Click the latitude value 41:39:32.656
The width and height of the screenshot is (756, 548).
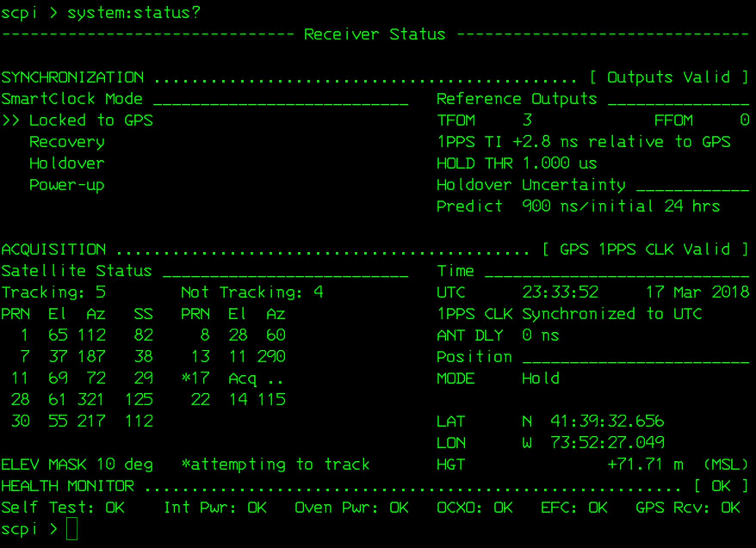pyautogui.click(x=607, y=421)
